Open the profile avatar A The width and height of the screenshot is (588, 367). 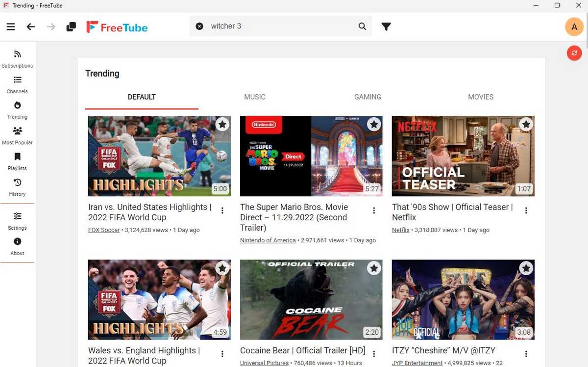(x=574, y=26)
